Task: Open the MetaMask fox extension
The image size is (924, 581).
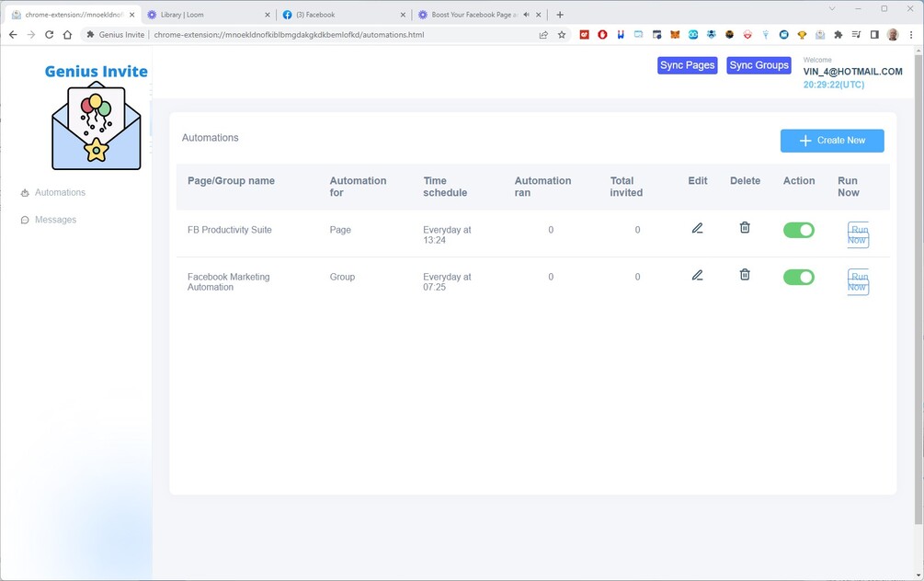Action: tap(675, 35)
